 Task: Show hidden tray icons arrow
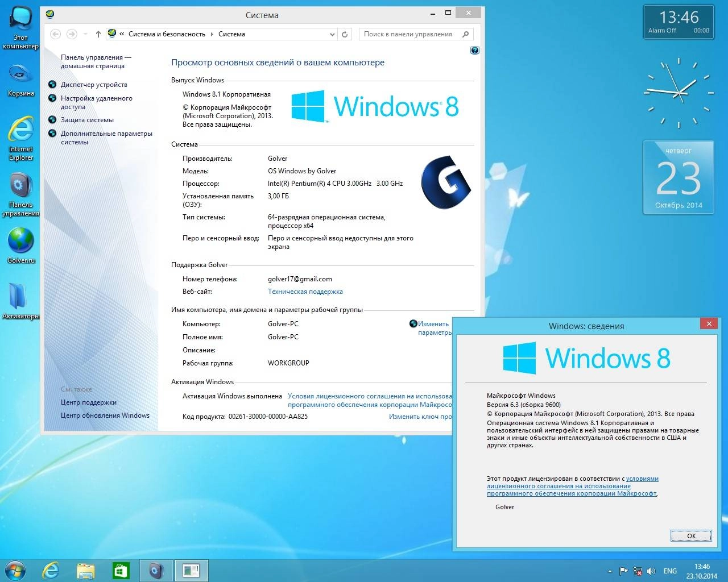(610, 571)
